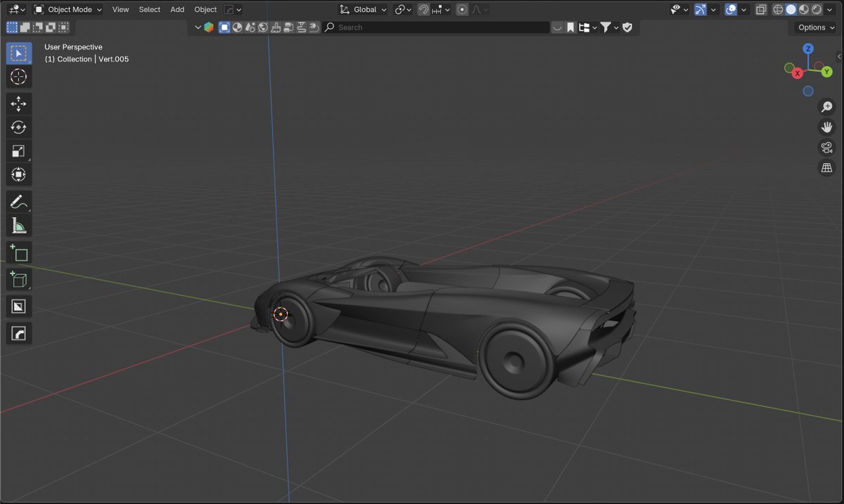Open the hierarchy display dropdown beside the bookmark
The height and width of the screenshot is (504, 844).
pyautogui.click(x=587, y=27)
